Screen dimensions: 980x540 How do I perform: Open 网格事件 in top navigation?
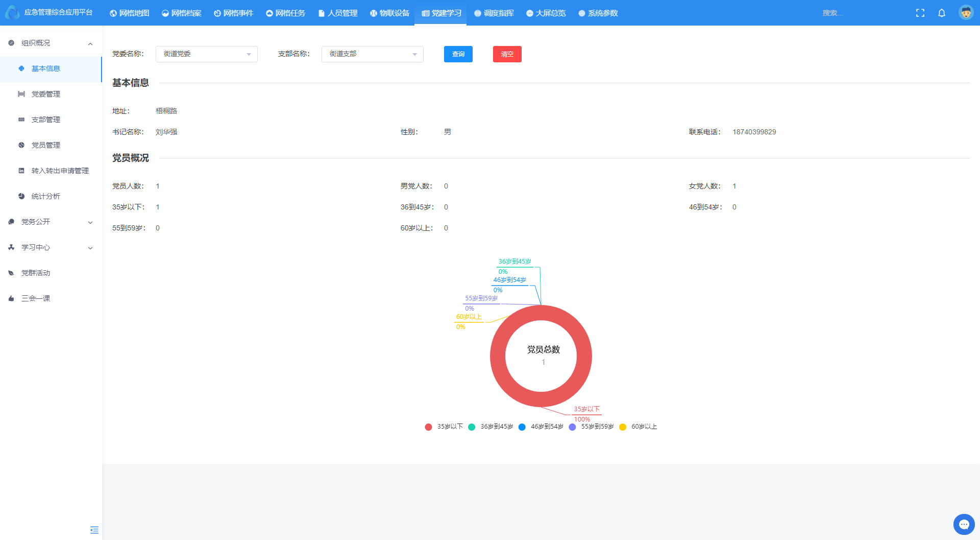(x=234, y=13)
